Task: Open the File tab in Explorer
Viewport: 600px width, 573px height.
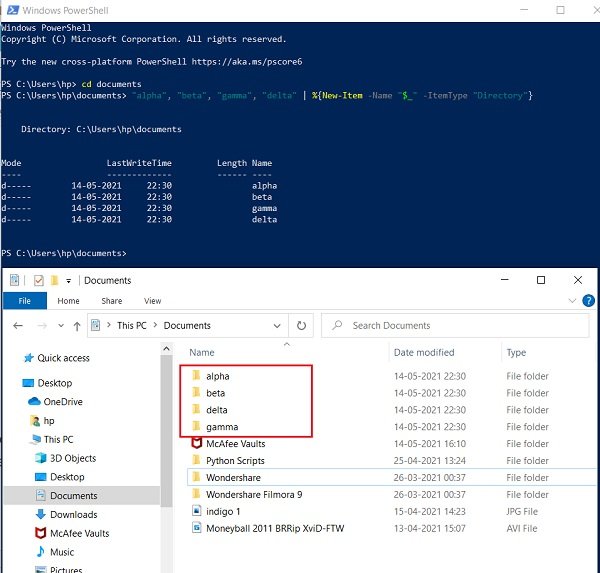Action: pos(24,301)
